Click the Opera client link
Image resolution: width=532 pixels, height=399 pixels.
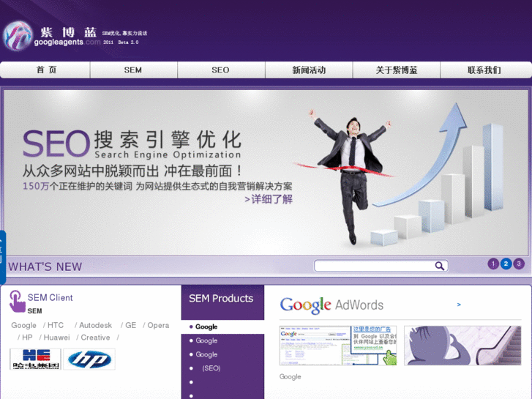tap(158, 325)
